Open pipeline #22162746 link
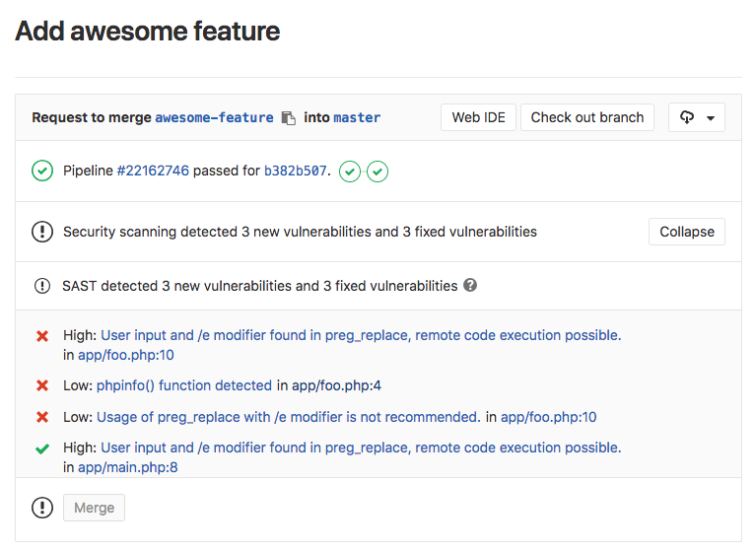The image size is (756, 552). [153, 172]
